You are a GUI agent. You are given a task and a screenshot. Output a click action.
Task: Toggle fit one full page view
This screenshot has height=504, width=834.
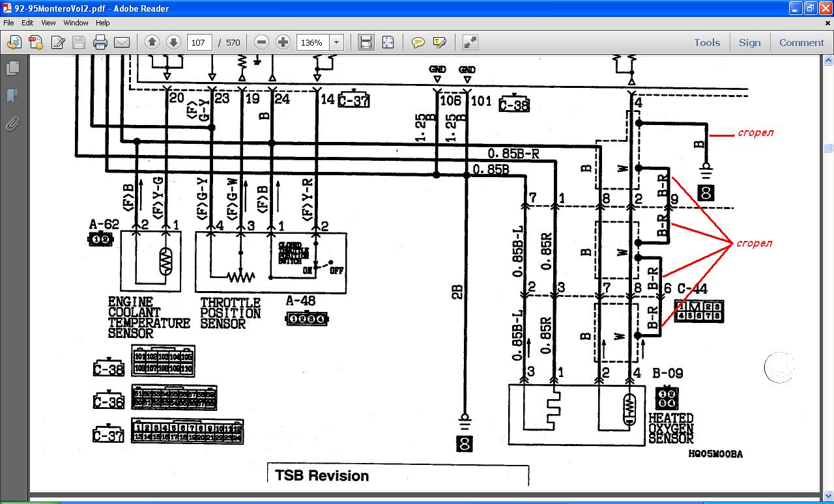tap(388, 43)
